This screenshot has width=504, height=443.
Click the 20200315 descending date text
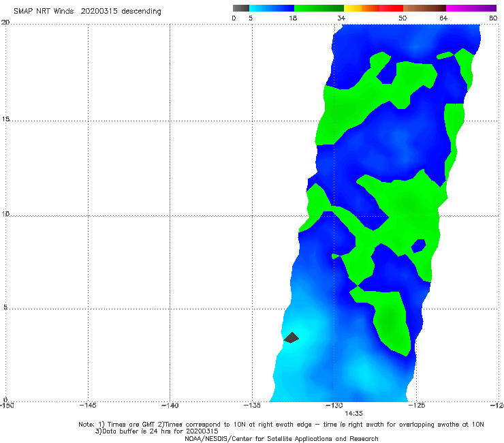(121, 12)
